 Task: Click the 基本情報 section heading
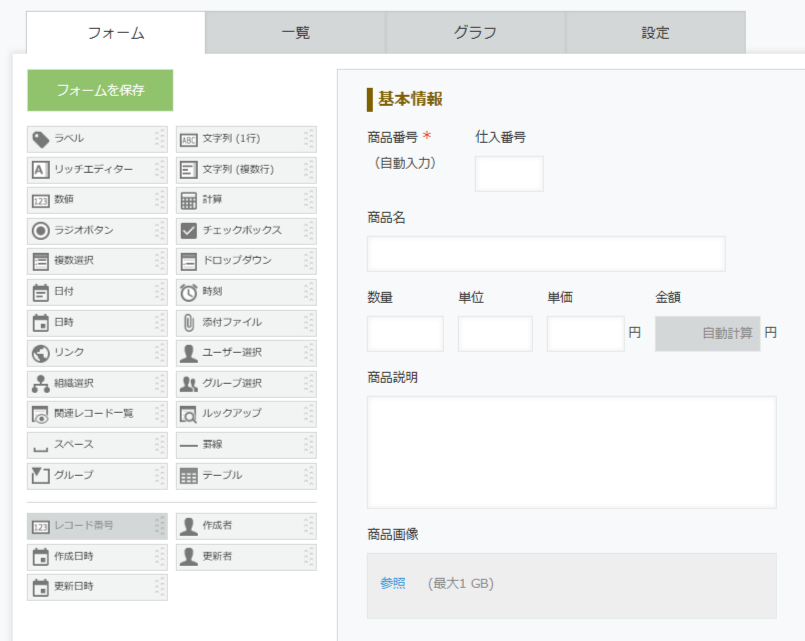pos(410,99)
